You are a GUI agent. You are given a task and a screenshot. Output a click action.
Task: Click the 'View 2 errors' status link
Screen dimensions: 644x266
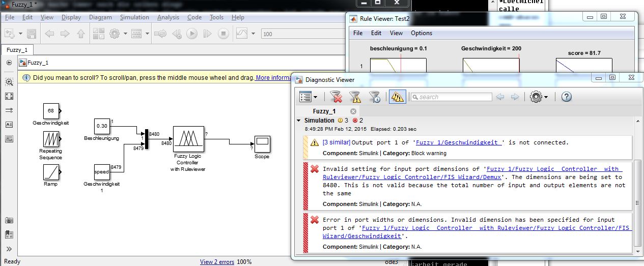tap(217, 262)
